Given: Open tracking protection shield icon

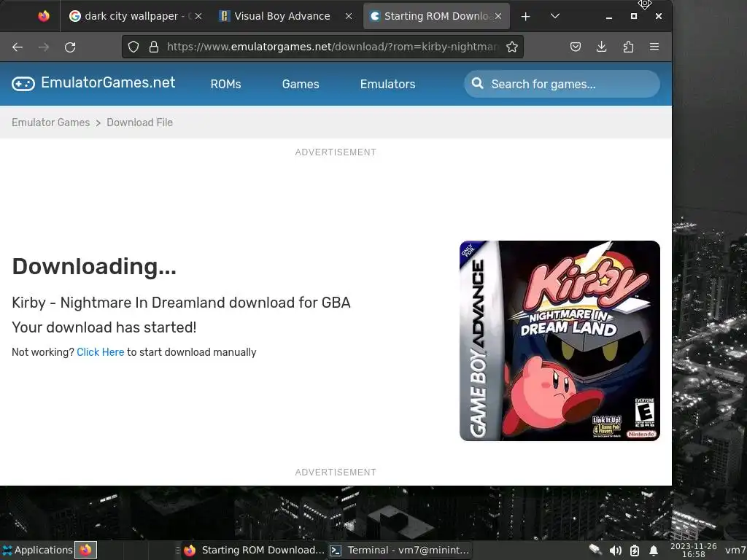Looking at the screenshot, I should (x=133, y=47).
